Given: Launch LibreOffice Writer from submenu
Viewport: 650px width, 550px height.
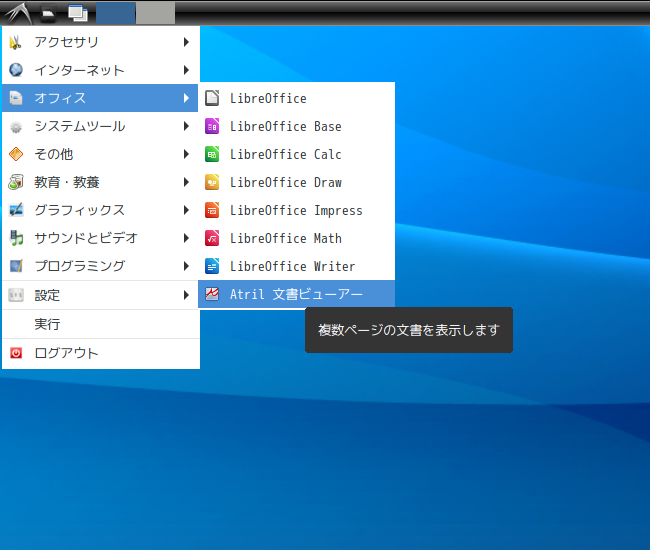Looking at the screenshot, I should (296, 266).
